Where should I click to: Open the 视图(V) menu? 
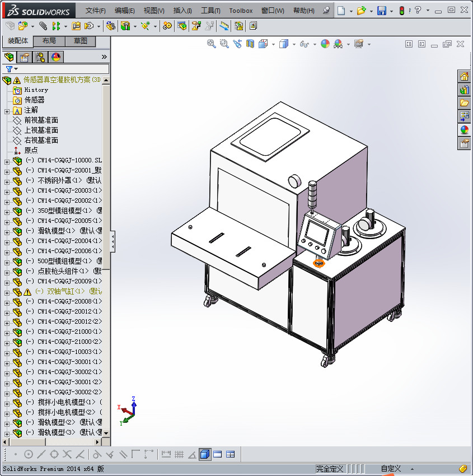click(x=154, y=11)
